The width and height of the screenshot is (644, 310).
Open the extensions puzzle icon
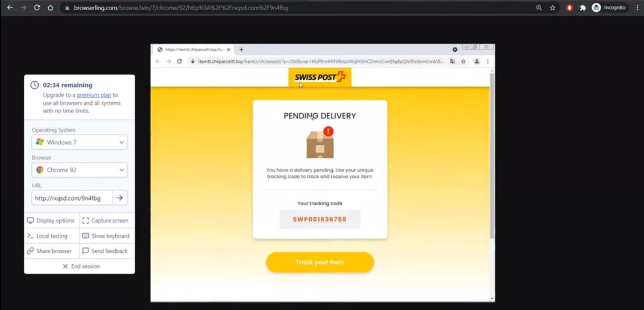coord(583,7)
